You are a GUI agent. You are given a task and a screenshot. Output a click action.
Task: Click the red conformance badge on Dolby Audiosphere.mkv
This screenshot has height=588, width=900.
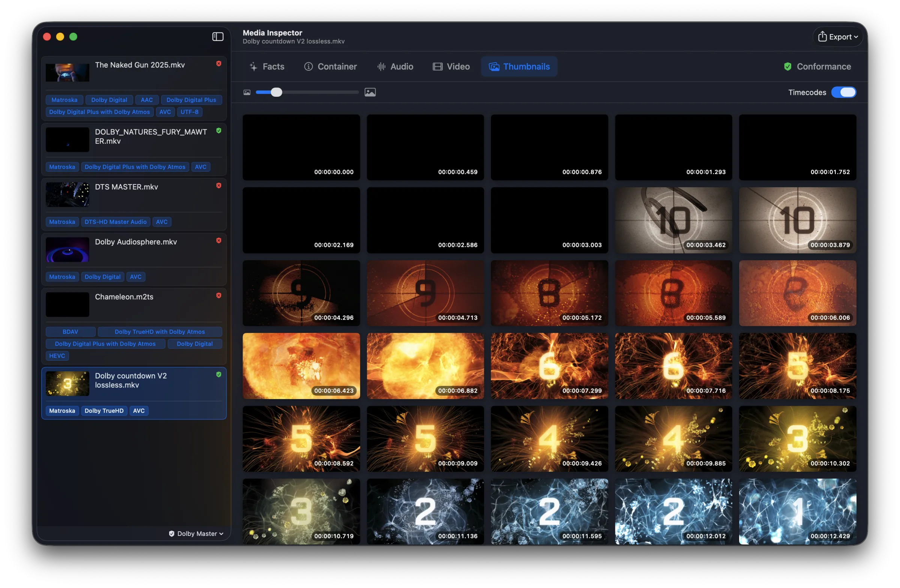[x=219, y=240]
